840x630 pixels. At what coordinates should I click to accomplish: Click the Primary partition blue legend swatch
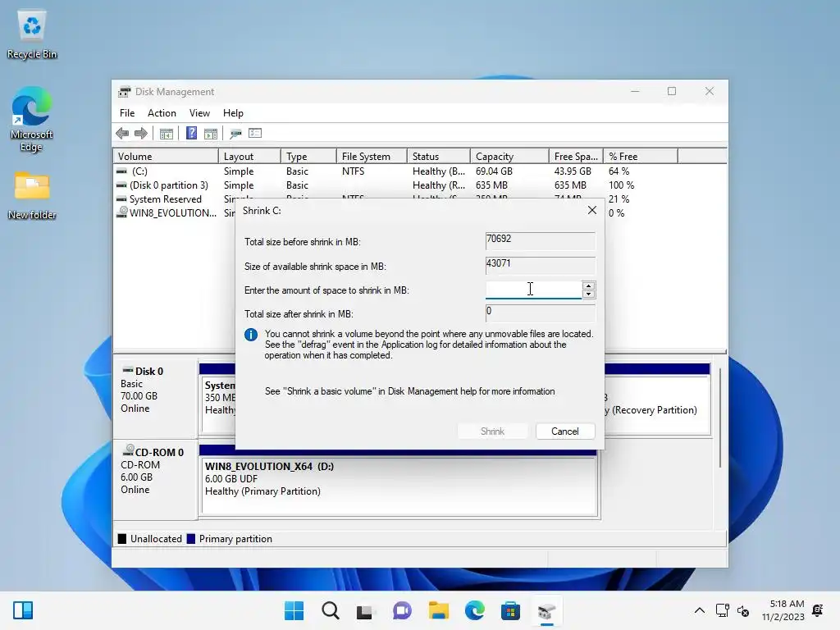[x=190, y=539]
